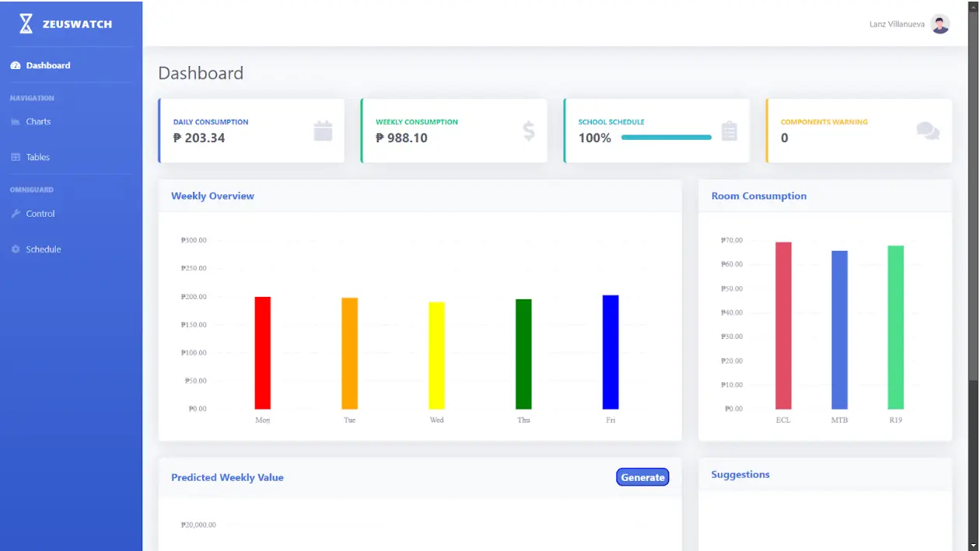The width and height of the screenshot is (980, 551).
Task: Click the chat bubbles icon in Components Warning
Action: coord(928,131)
